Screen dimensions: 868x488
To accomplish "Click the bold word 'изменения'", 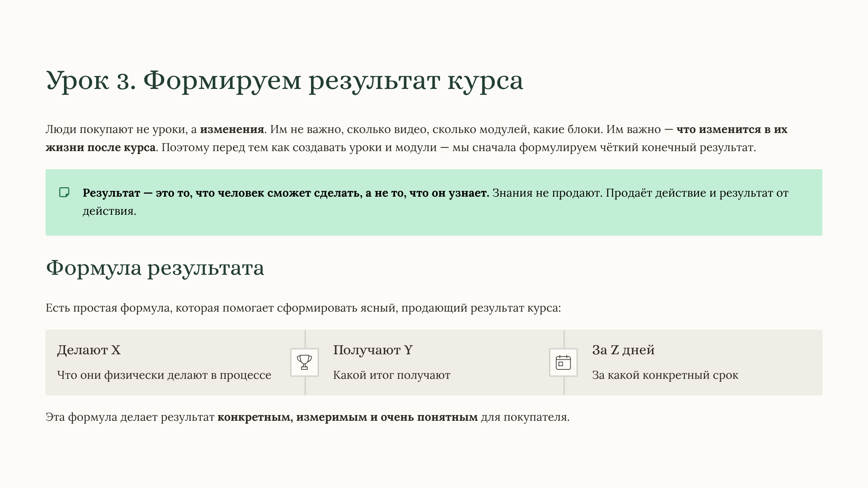I will [232, 129].
